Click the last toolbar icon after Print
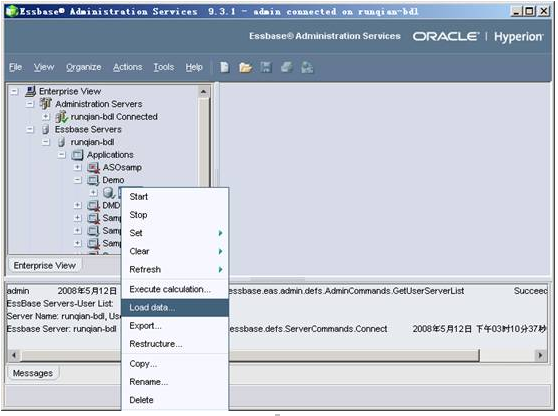 click(x=307, y=67)
